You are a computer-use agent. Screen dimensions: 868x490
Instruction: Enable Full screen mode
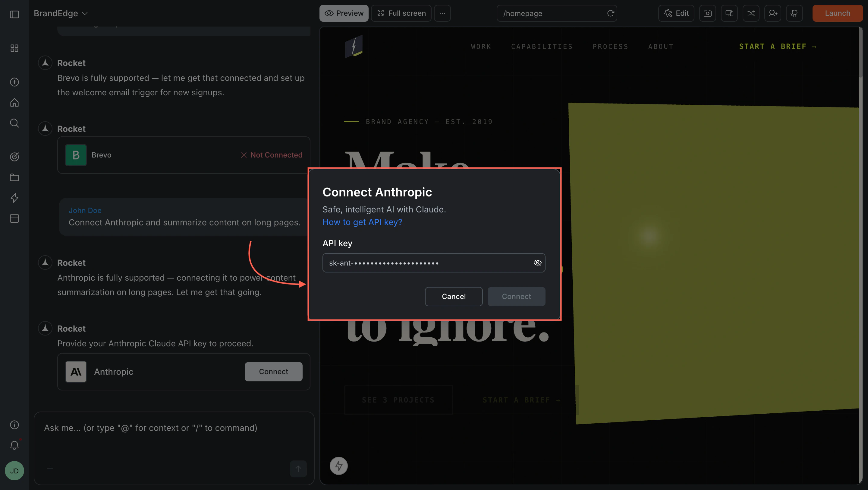click(x=401, y=13)
